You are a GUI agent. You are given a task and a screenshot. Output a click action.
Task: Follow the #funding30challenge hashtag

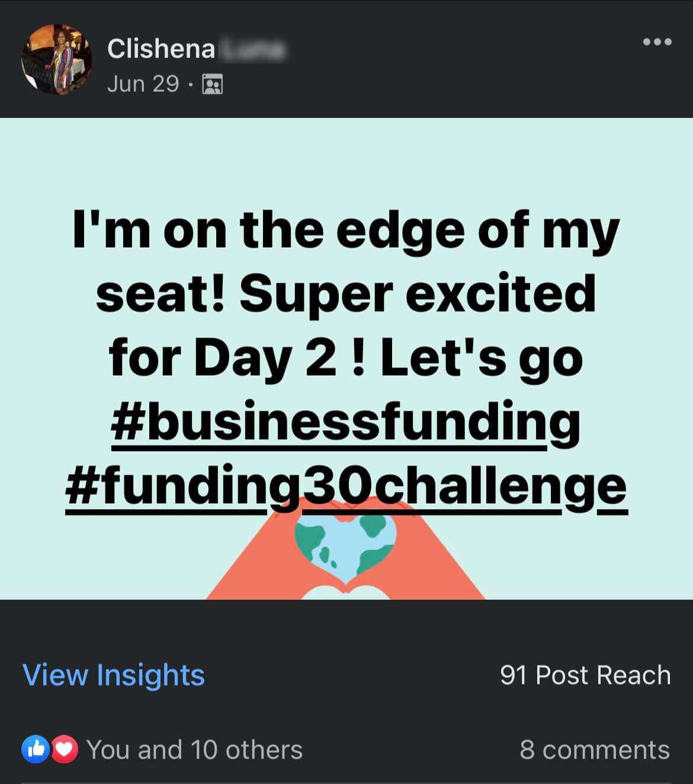tap(345, 486)
